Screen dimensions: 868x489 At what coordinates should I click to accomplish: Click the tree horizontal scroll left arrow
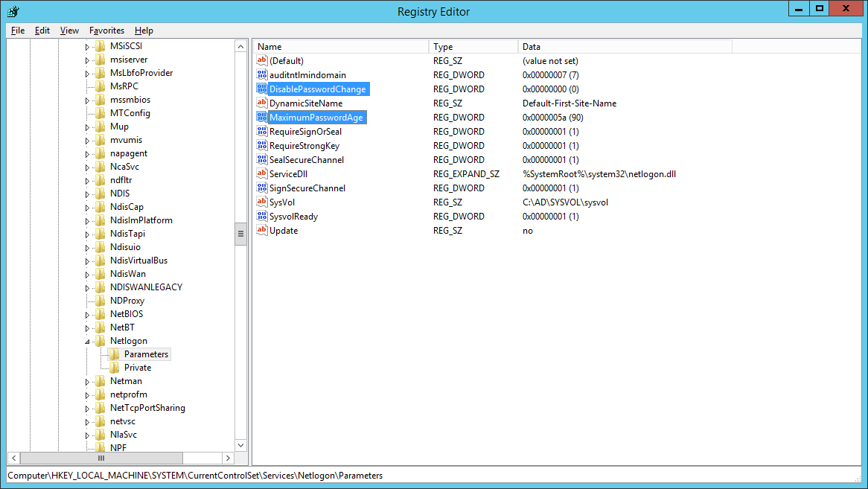click(x=14, y=458)
